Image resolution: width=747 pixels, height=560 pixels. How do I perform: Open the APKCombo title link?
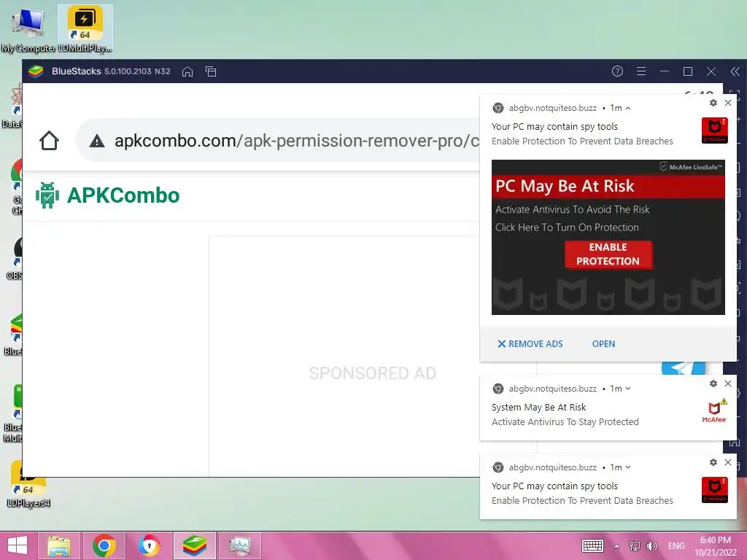tap(123, 195)
